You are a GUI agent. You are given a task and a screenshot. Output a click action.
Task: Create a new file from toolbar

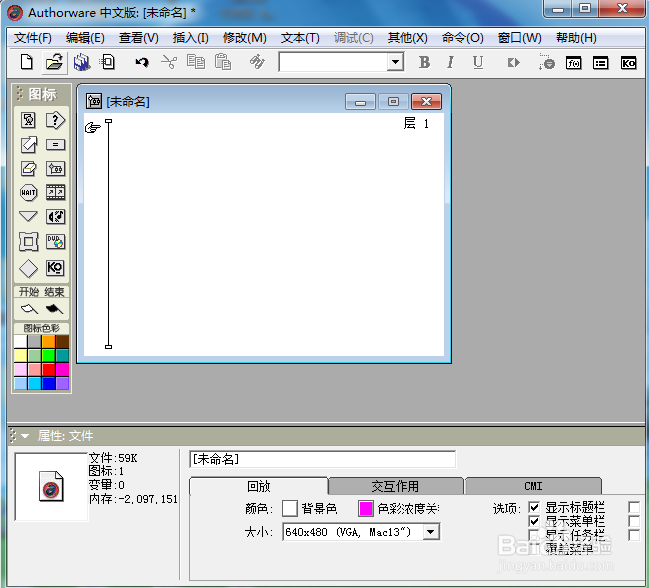27,62
